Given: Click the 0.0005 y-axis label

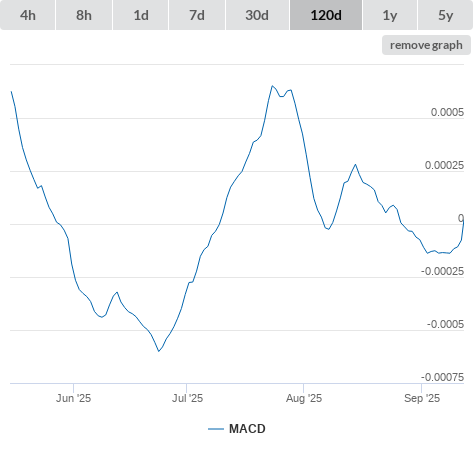Looking at the screenshot, I should point(447,112).
